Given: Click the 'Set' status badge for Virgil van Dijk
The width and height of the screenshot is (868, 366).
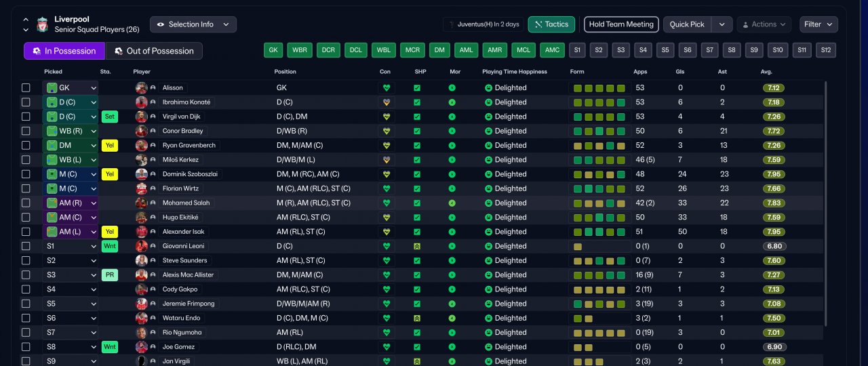Looking at the screenshot, I should click(x=109, y=117).
